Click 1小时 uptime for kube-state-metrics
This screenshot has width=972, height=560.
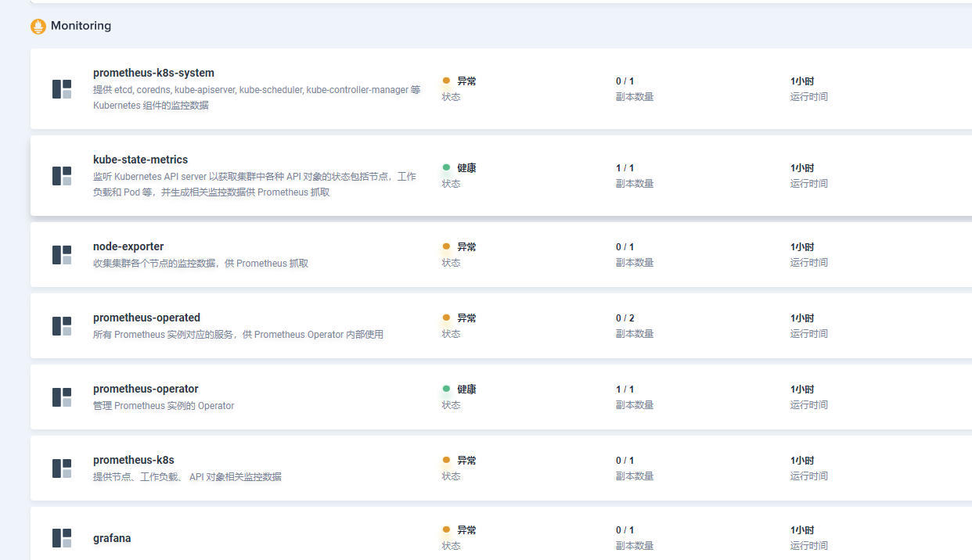[802, 168]
